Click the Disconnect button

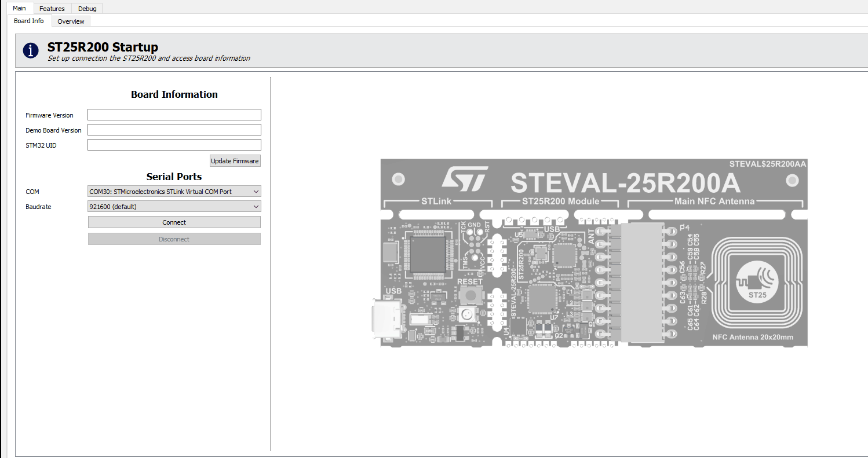174,239
